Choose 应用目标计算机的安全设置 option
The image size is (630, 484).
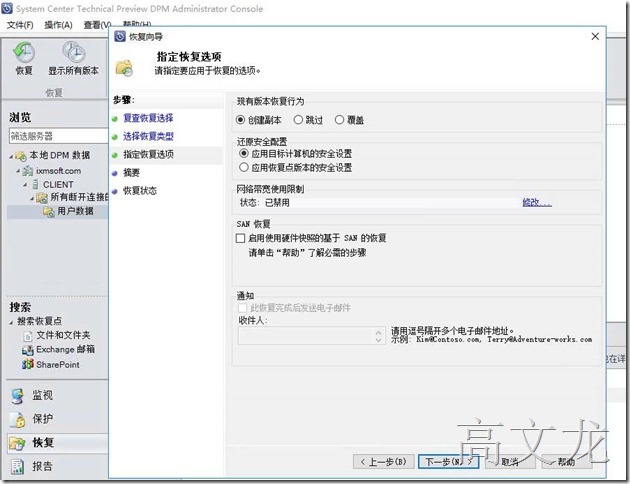coord(243,153)
